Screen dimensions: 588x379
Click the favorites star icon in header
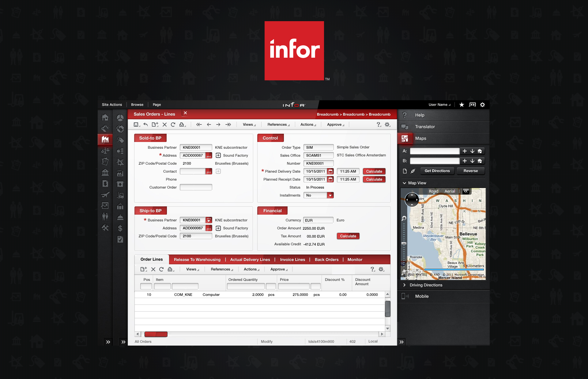pyautogui.click(x=462, y=105)
